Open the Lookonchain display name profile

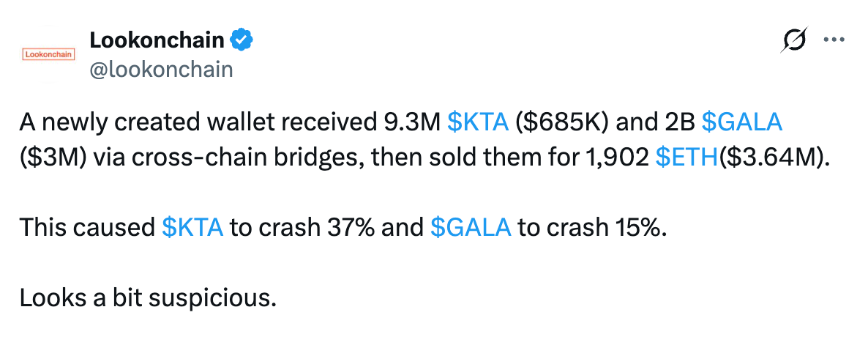157,40
